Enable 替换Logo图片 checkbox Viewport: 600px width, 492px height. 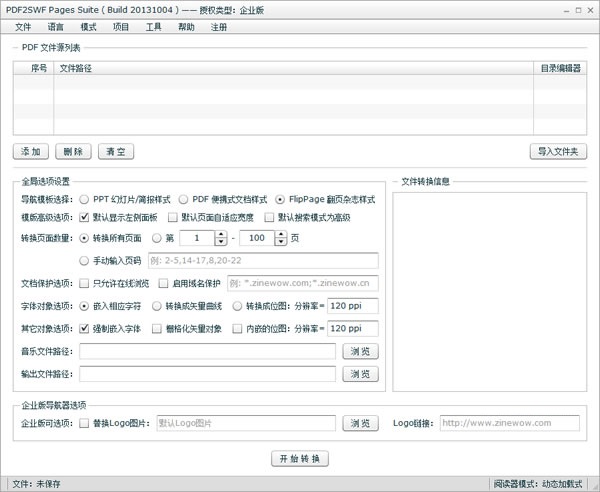point(84,423)
